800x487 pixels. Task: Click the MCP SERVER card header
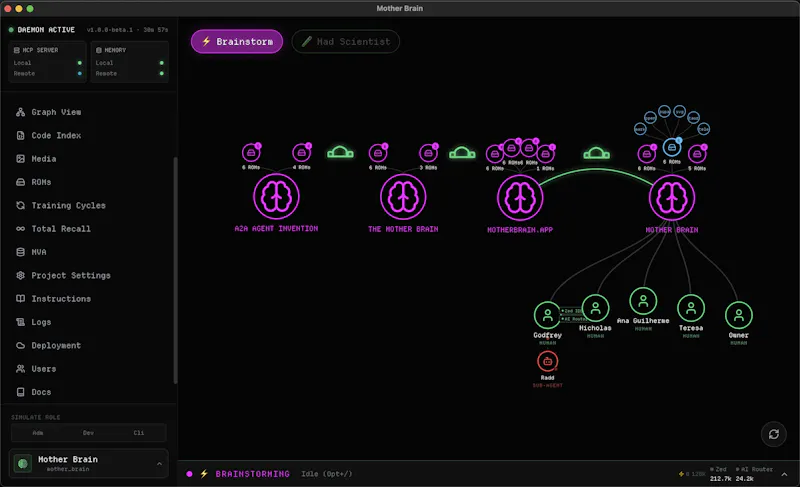click(36, 50)
